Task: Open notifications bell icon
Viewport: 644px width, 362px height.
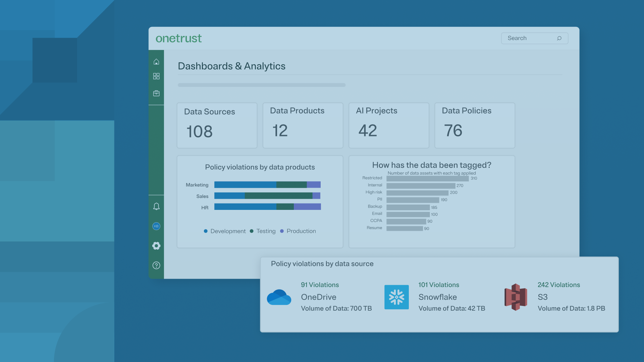Action: tap(156, 207)
